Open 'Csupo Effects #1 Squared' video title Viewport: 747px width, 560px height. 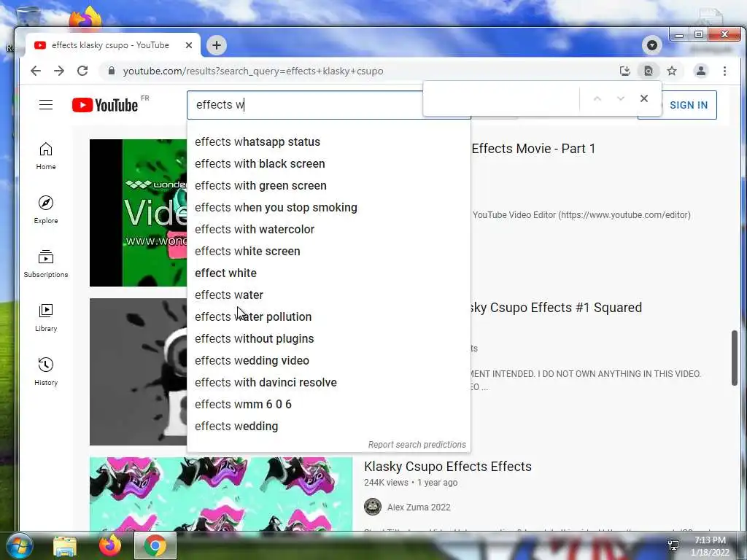(555, 308)
